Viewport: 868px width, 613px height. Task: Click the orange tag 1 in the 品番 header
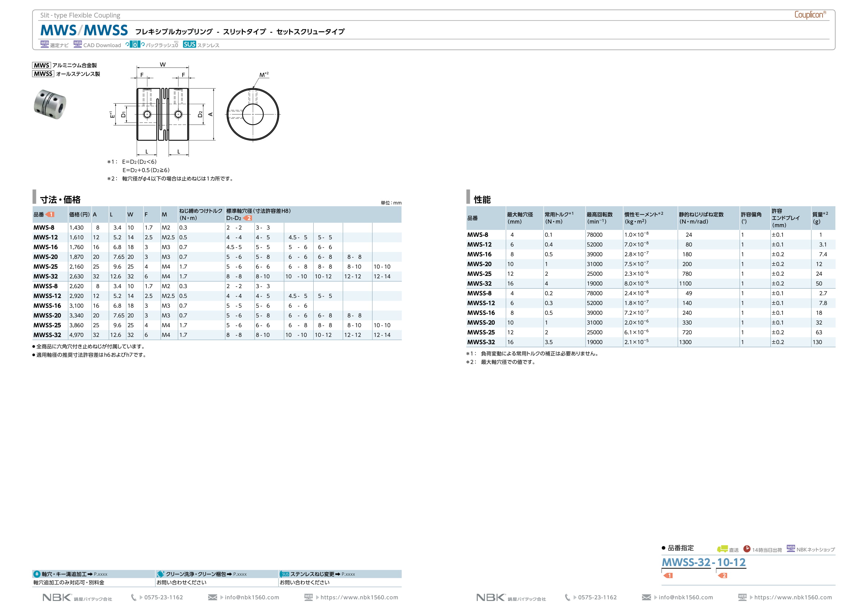pos(50,214)
